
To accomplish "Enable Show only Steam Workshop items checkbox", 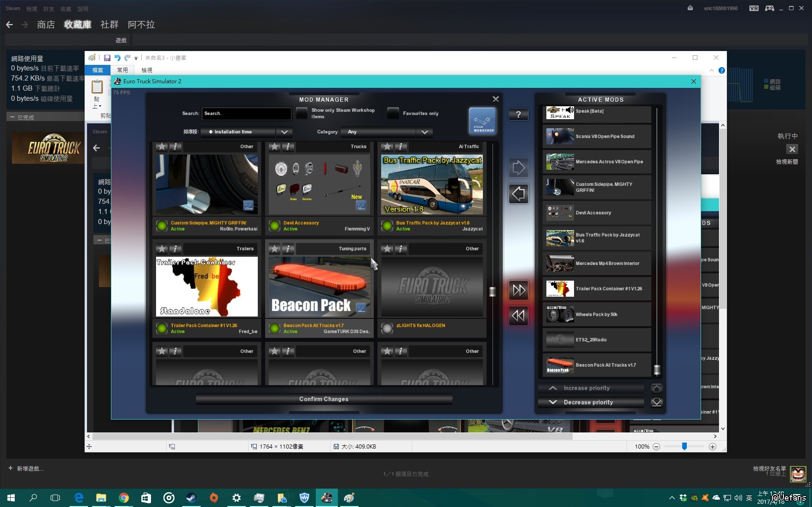I will (302, 113).
